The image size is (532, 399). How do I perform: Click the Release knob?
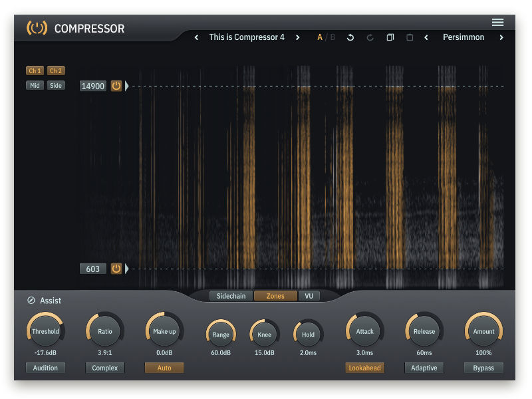point(424,331)
